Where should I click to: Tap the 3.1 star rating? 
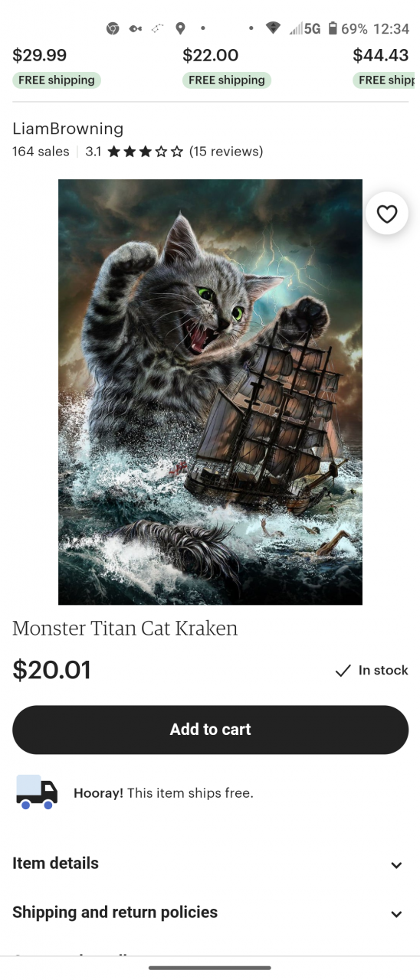134,152
